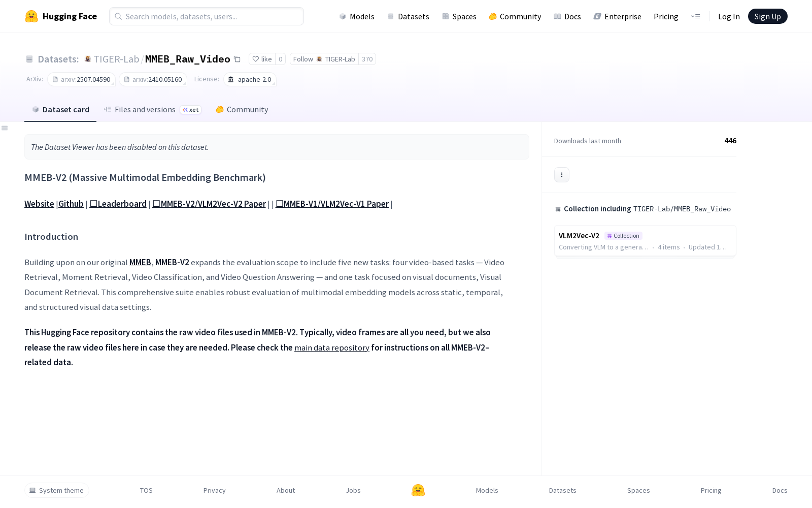Click the MMEB-V2 (Massive Multimodal Embedding Benchmark) heading

(145, 177)
